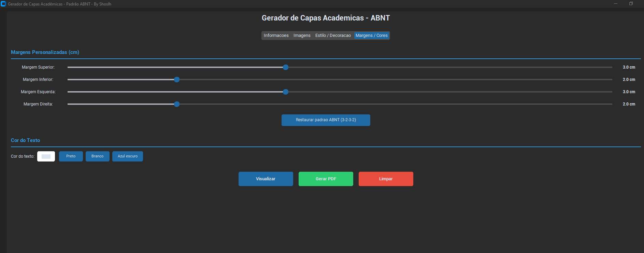The height and width of the screenshot is (253, 644).
Task: Pick the Azul escuro text color
Action: 128,156
